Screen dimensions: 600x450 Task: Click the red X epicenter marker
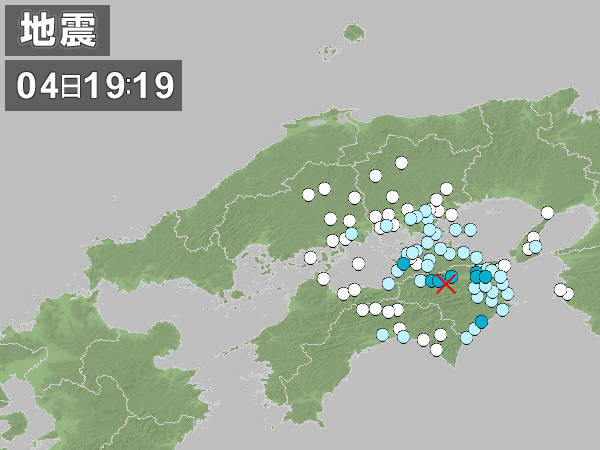point(446,285)
